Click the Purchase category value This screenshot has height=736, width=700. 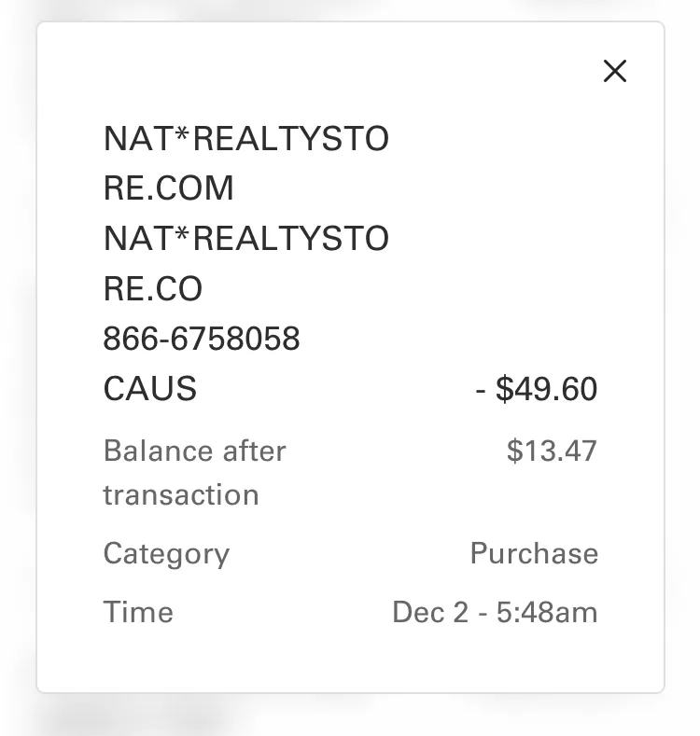[534, 553]
